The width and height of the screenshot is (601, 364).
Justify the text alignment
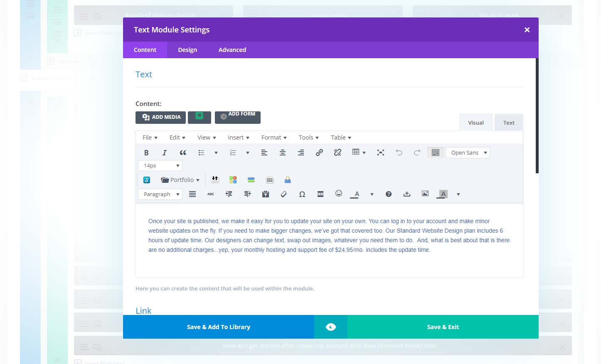[x=192, y=194]
